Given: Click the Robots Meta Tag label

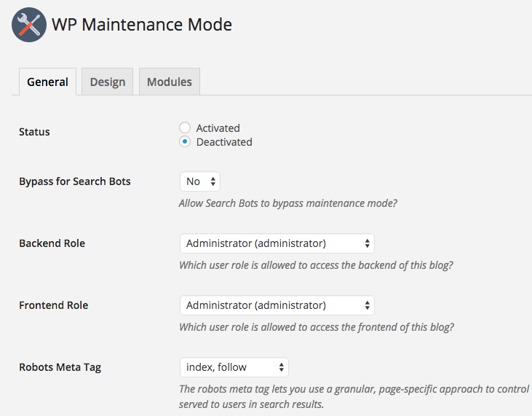Looking at the screenshot, I should (60, 367).
